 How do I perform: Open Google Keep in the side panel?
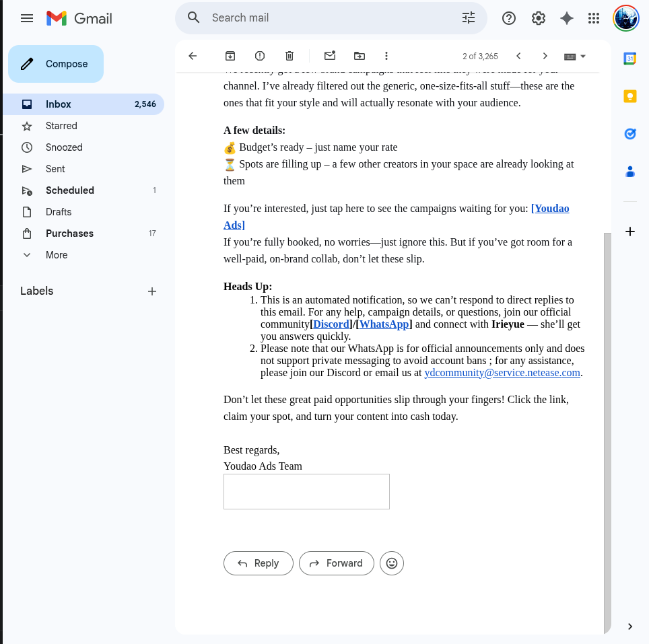[629, 96]
